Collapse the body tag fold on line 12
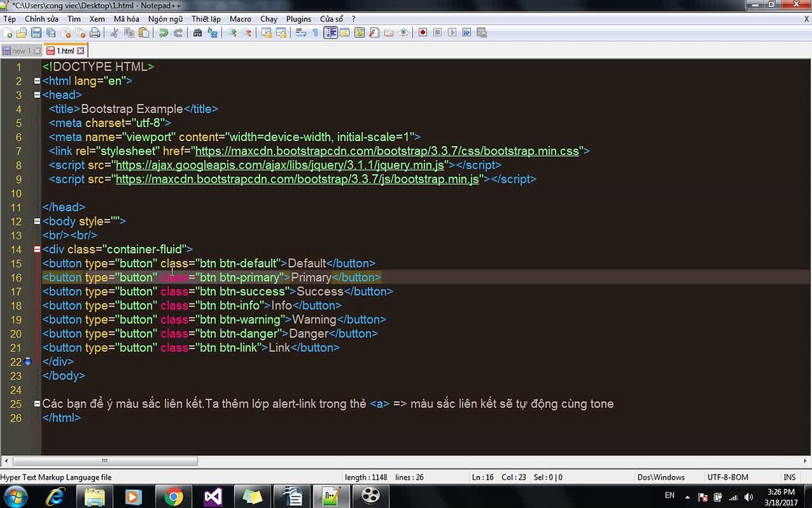812x508 pixels. pyautogui.click(x=37, y=222)
